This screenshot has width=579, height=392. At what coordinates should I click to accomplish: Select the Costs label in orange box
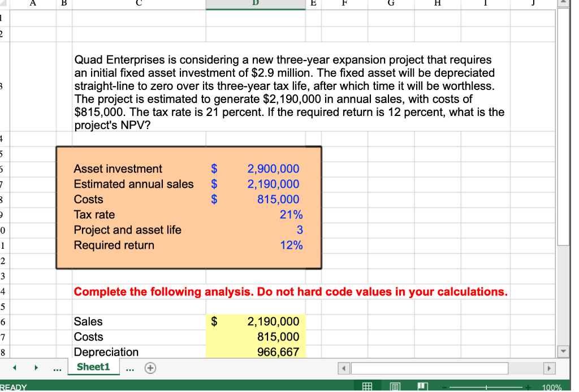139,200
